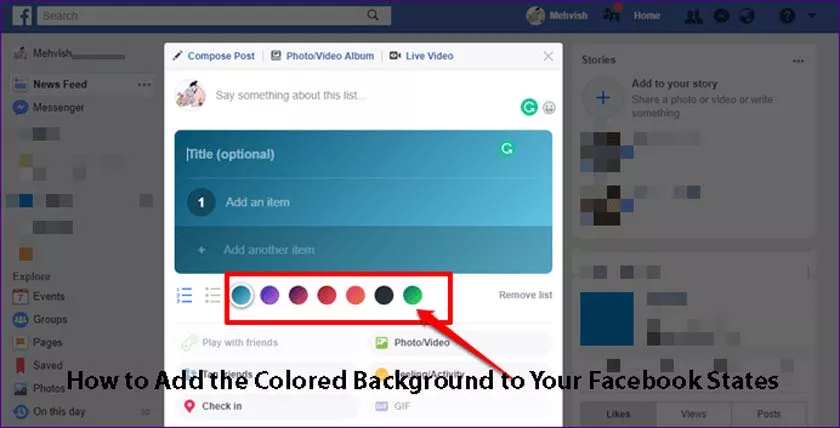840x428 pixels.
Task: Click the GIF option
Action: click(x=460, y=406)
